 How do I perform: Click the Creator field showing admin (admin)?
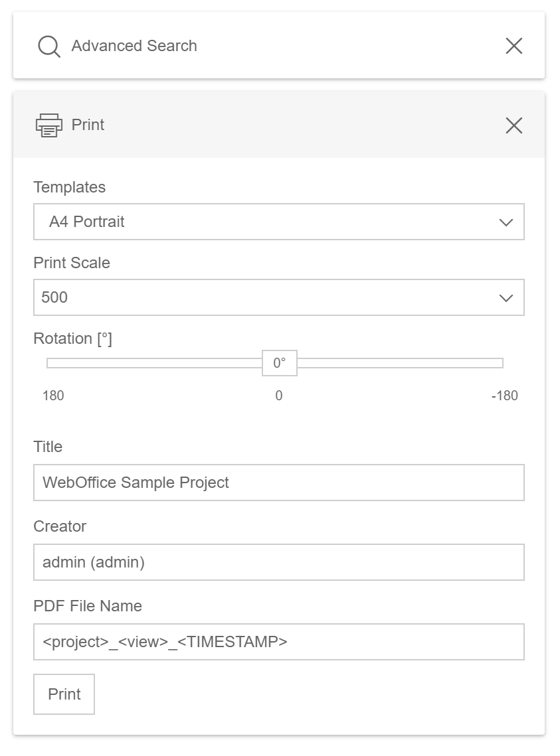click(x=279, y=562)
